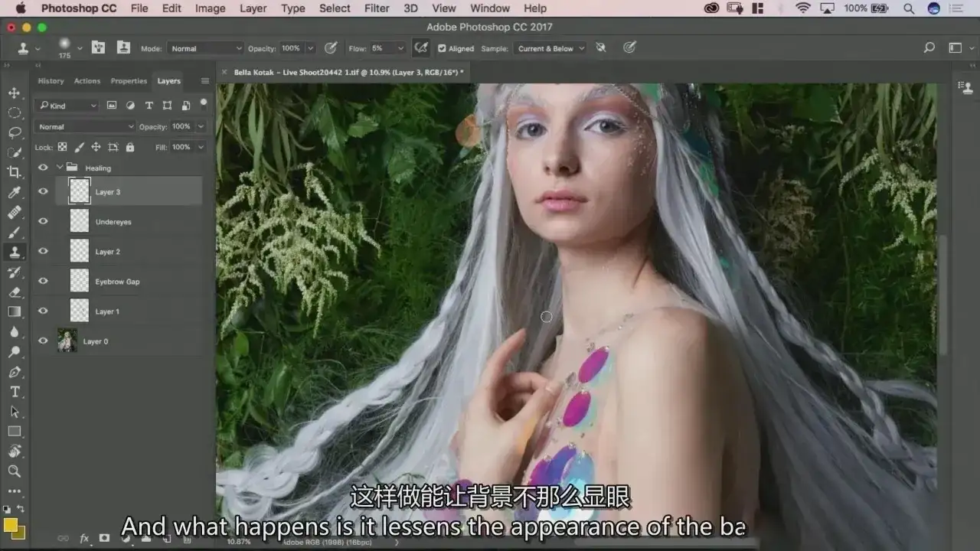The width and height of the screenshot is (980, 551).
Task: Select the Horizontal Type tool
Action: pos(14,392)
